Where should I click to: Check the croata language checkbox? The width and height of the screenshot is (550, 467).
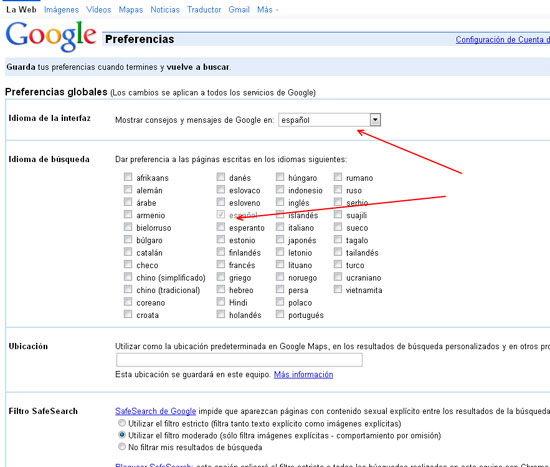pos(128,314)
